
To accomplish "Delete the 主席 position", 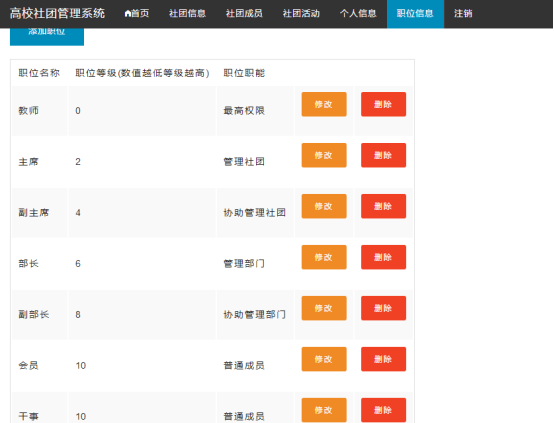I will point(383,155).
